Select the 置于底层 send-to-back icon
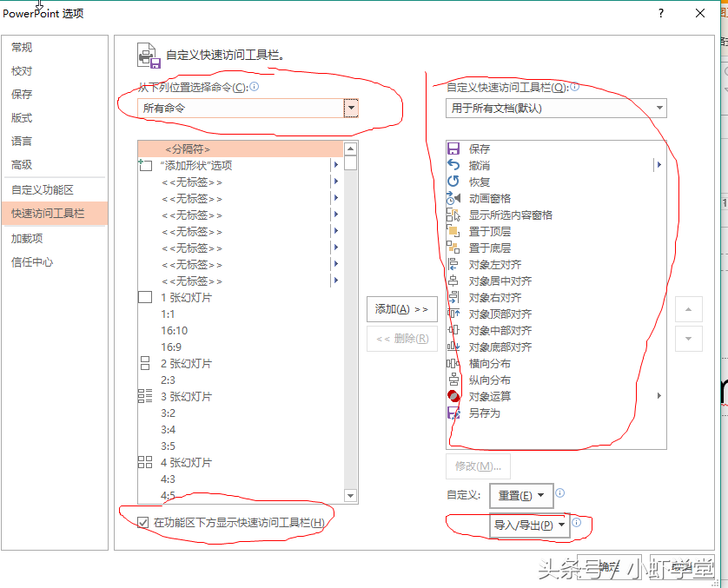728x588 pixels. click(453, 248)
